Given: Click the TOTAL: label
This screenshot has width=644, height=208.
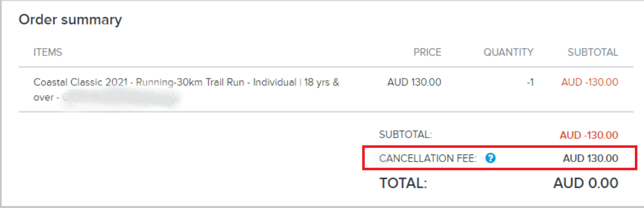Looking at the screenshot, I should (403, 184).
